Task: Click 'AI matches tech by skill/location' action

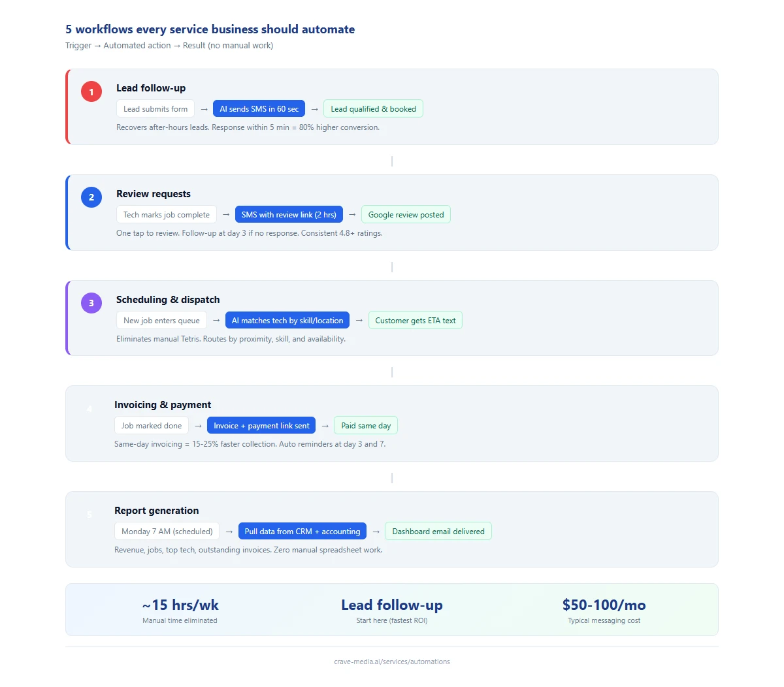Action: click(287, 321)
